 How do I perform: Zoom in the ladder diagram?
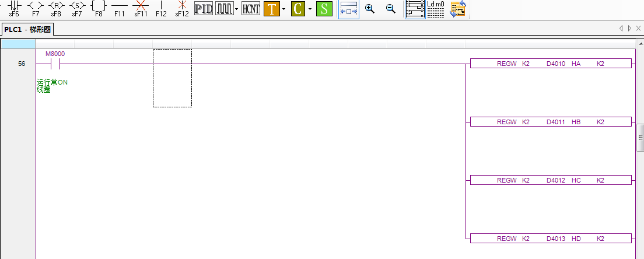(369, 9)
